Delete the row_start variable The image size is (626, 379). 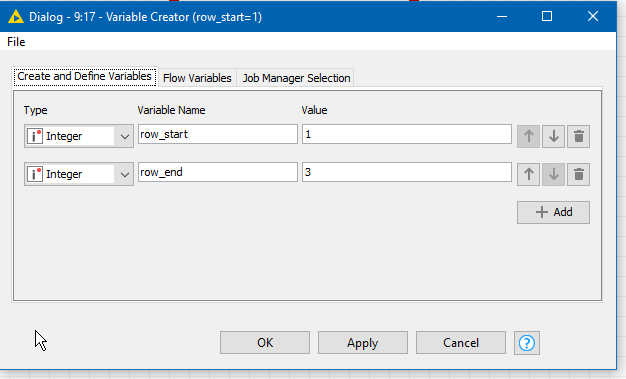point(578,136)
